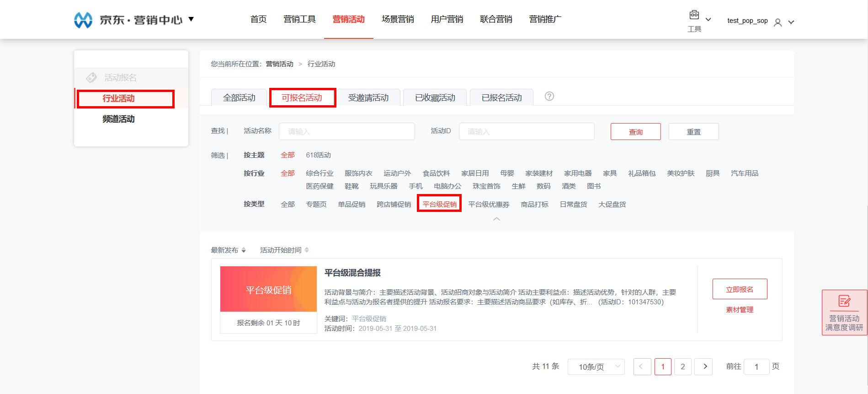This screenshot has height=394, width=868.
Task: Go to next page arrow
Action: click(x=703, y=367)
